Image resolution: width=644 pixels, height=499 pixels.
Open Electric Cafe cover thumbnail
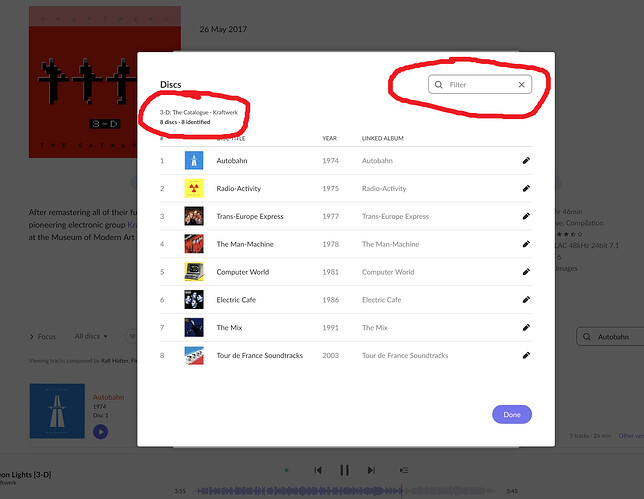[x=194, y=300]
